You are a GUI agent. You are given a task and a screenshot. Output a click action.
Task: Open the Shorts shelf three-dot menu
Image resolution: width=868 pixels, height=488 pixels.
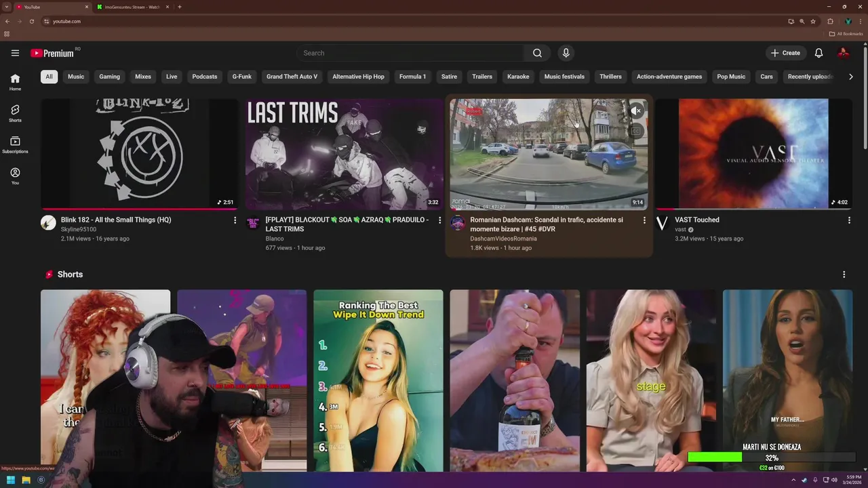tap(844, 274)
